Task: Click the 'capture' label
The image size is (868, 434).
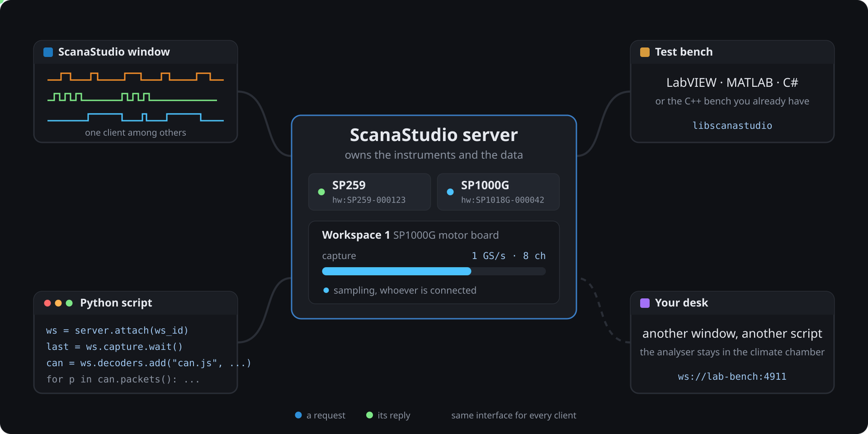Action: [x=339, y=256]
